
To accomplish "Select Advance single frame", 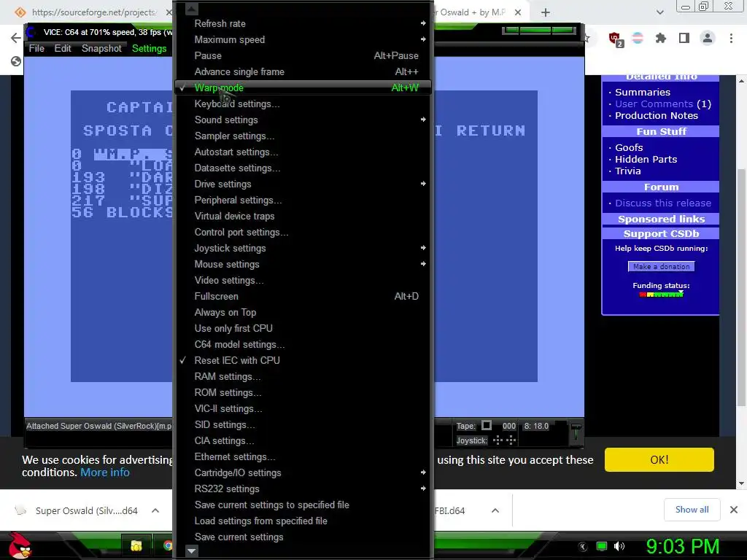I will tap(303, 72).
